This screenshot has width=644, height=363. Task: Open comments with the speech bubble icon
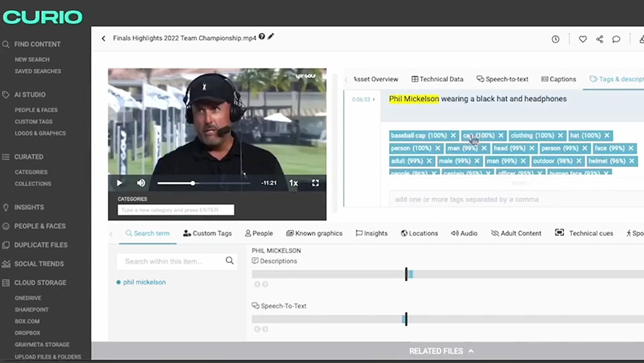616,39
